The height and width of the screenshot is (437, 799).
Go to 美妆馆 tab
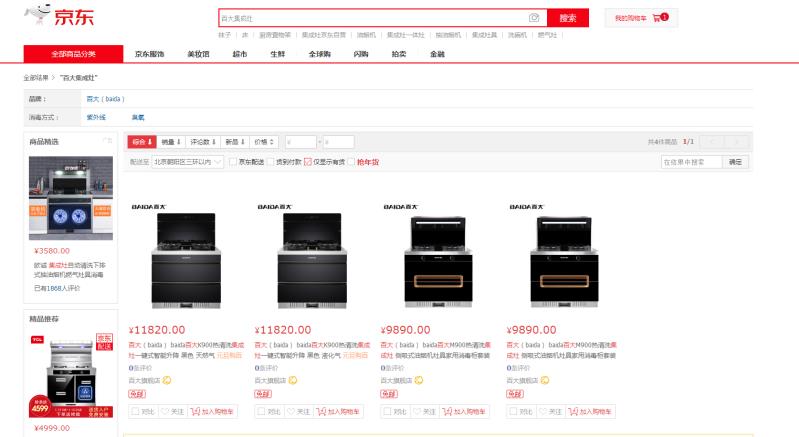[x=198, y=54]
